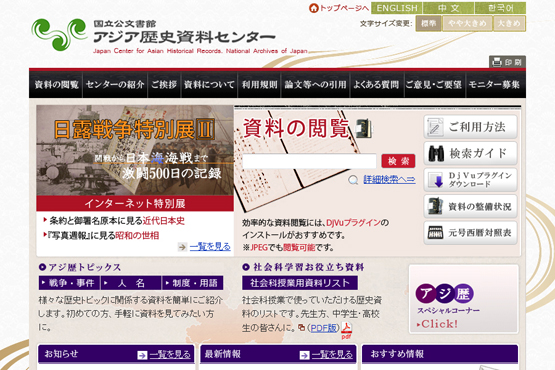The image size is (555, 370).
Task: Set font size to 標準
Action: 428,23
